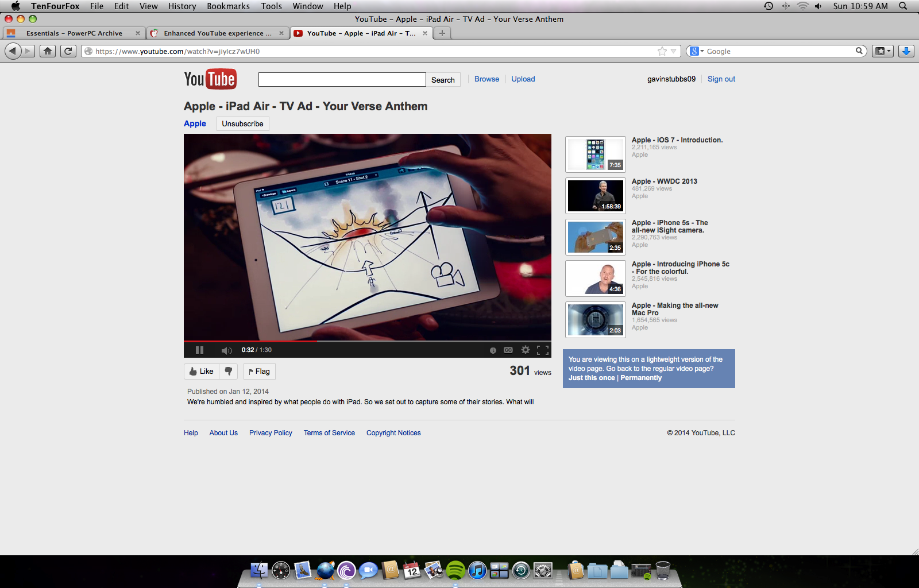Viewport: 919px width, 588px height.
Task: Open the About Us footer link
Action: coord(223,433)
